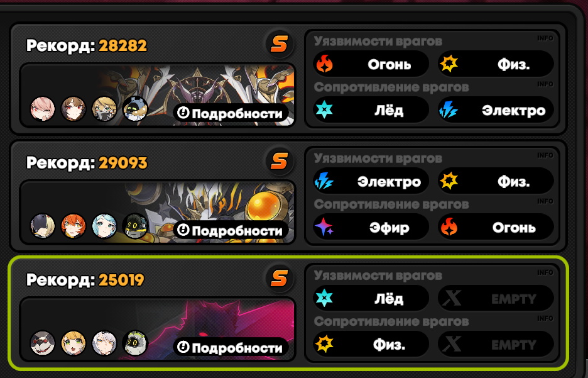Open Подробности for record 28282
The image size is (588, 378).
click(231, 113)
